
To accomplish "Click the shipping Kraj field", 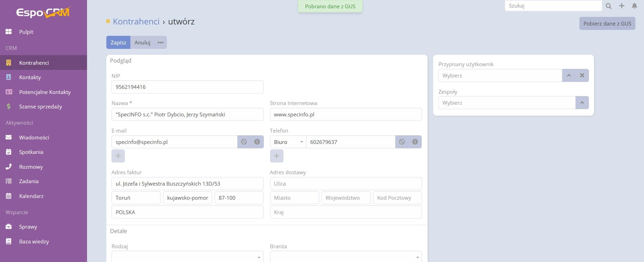I will coord(346,212).
